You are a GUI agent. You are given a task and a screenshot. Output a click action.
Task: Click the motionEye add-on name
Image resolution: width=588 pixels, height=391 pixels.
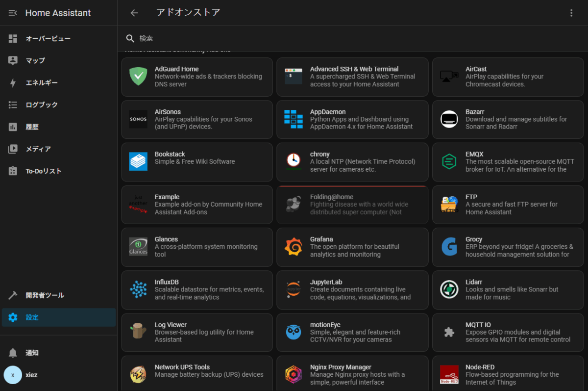click(325, 325)
